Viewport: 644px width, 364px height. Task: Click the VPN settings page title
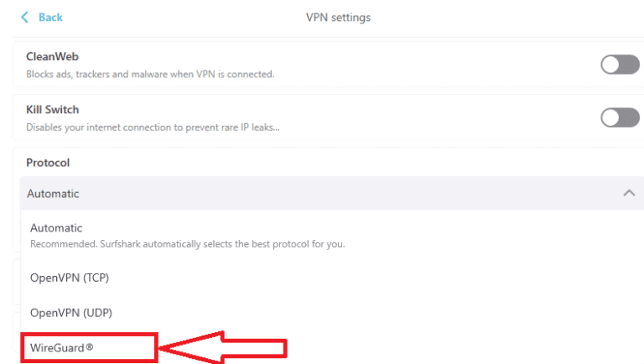point(339,18)
